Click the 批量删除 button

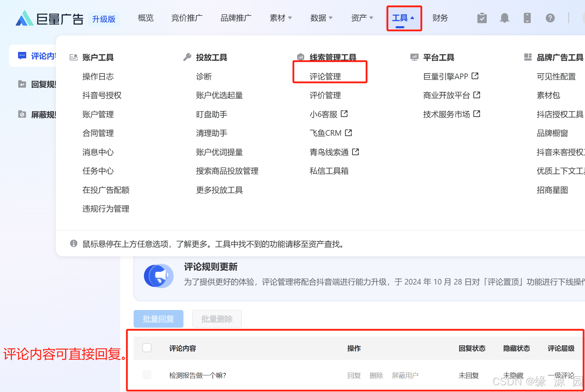(x=217, y=319)
